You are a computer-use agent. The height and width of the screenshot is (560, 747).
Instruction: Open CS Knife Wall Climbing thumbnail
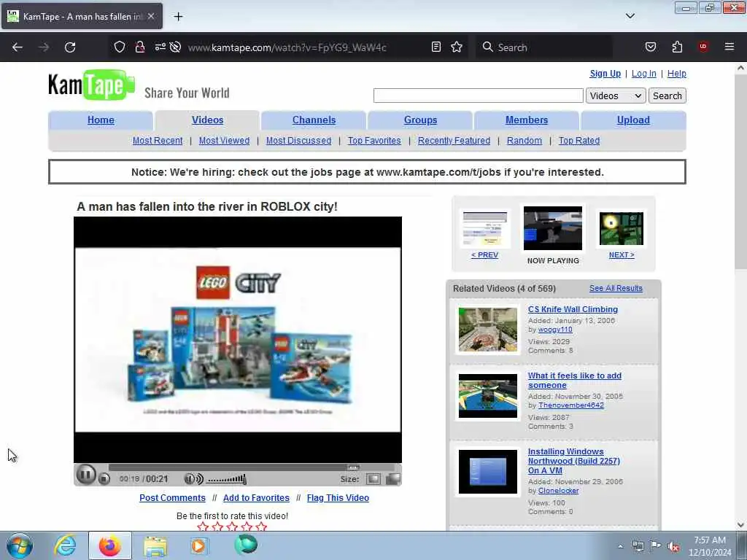(487, 330)
